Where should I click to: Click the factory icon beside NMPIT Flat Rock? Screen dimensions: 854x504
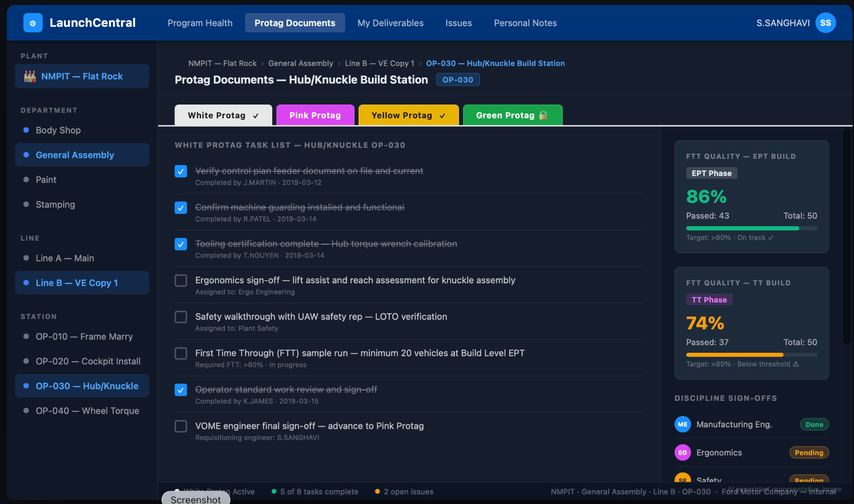coord(30,76)
